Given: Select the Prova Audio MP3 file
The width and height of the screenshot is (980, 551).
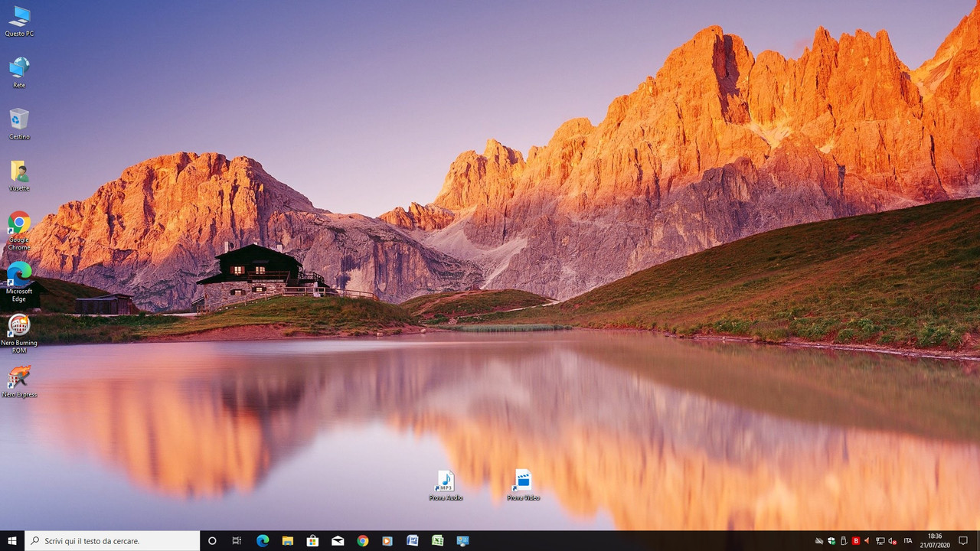Looking at the screenshot, I should (x=446, y=485).
